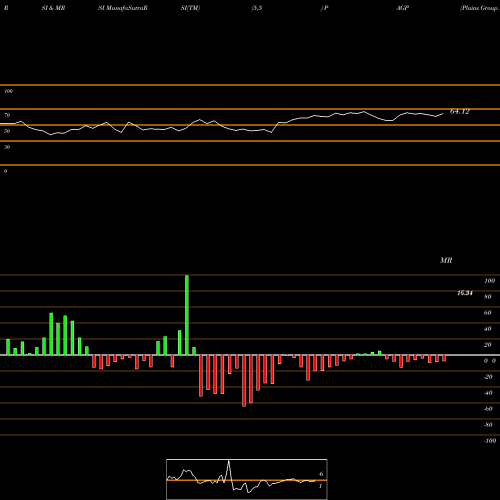Viewport: 500px width, 500px height.
Task: Click the MR value 16.34
Action: [x=465, y=293]
